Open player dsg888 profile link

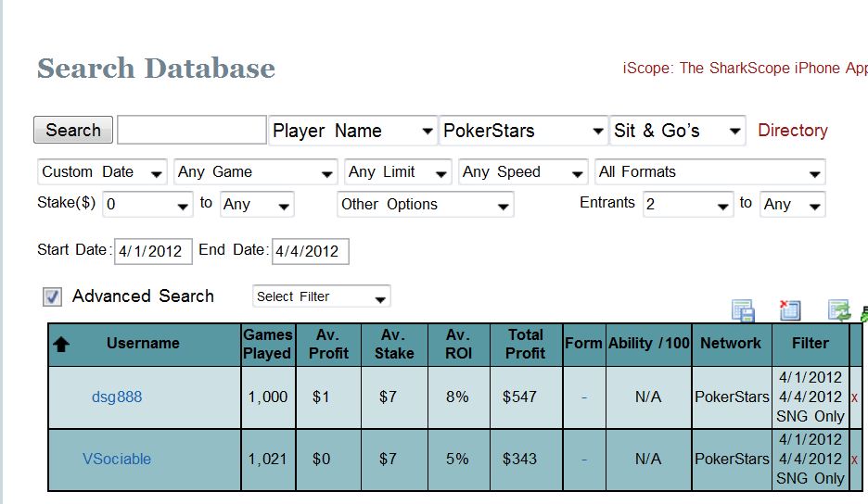[x=117, y=397]
